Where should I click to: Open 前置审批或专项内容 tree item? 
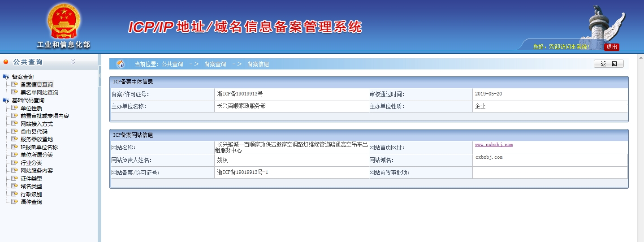[x=45, y=116]
